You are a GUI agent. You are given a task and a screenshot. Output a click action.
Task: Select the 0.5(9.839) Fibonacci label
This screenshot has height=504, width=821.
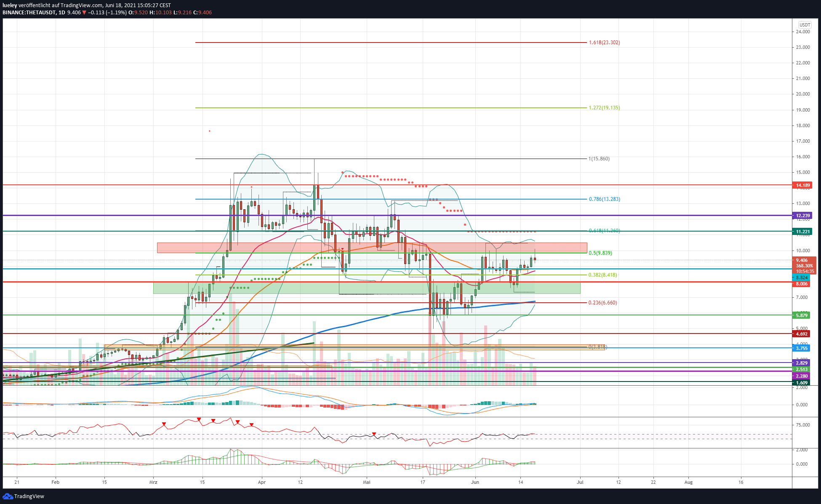tap(600, 253)
